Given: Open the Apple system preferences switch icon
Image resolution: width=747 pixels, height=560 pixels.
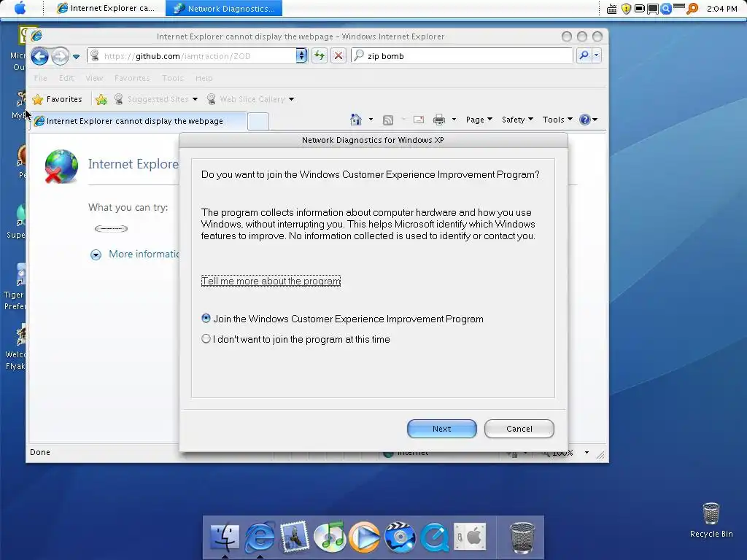Looking at the screenshot, I should tap(470, 537).
